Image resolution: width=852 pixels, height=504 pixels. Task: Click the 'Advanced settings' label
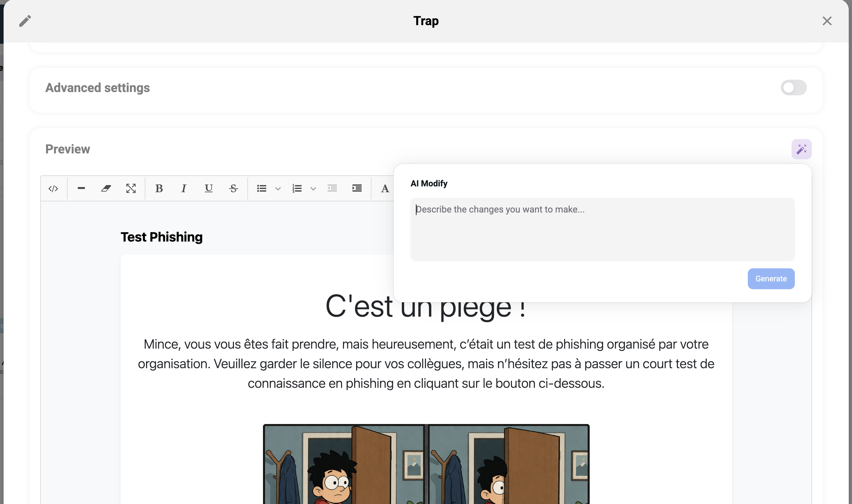point(98,87)
